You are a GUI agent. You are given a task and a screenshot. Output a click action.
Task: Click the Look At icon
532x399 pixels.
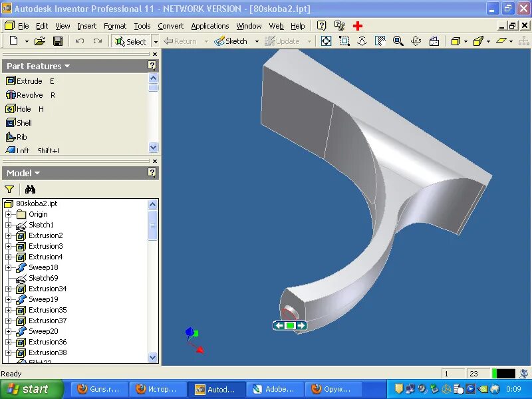pos(434,41)
